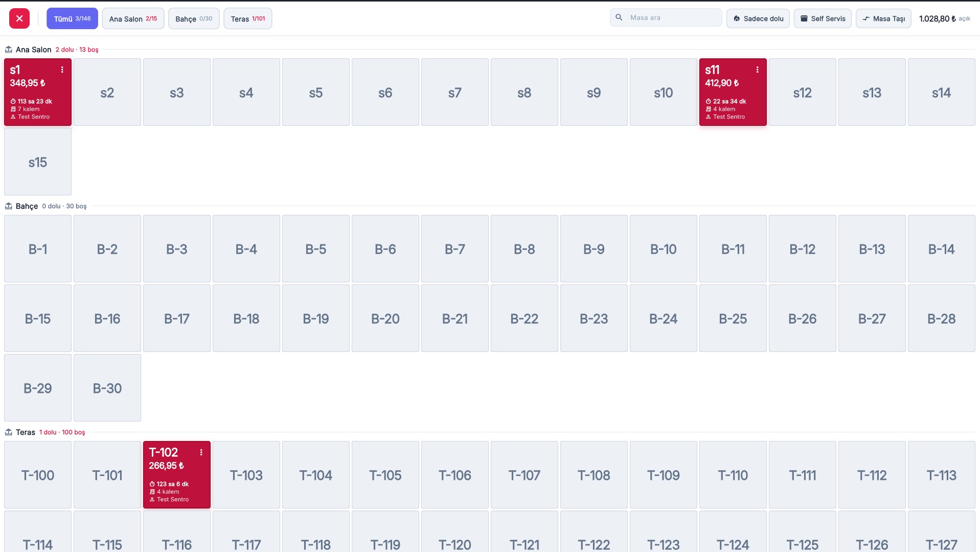Switch to the Teras tab
980x552 pixels.
248,18
